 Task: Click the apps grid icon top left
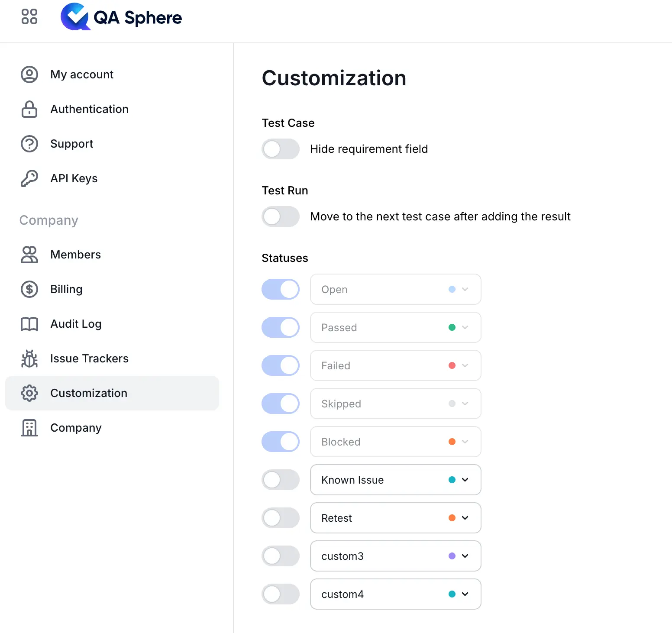pos(29,17)
